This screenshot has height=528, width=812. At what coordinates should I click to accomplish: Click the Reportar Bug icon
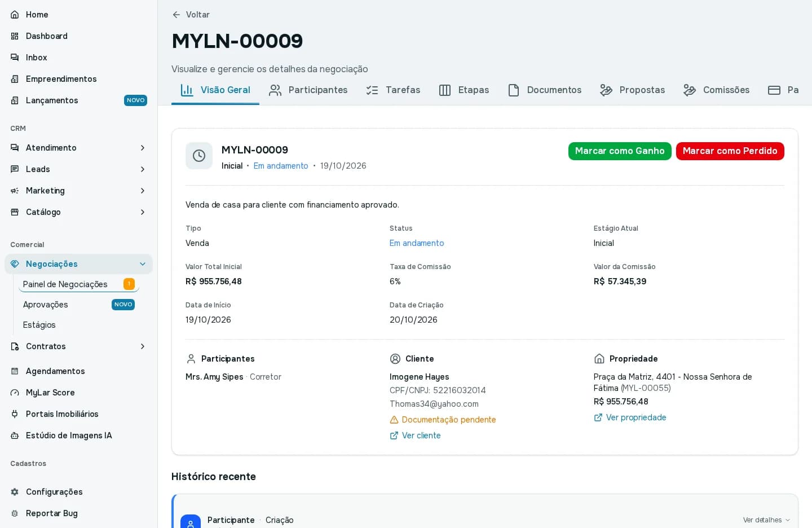tap(15, 513)
